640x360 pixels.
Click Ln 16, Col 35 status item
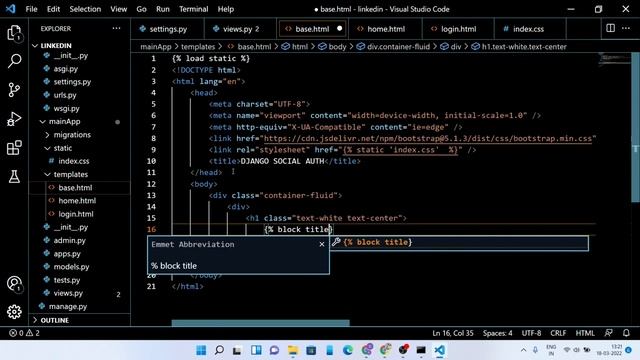[453, 333]
